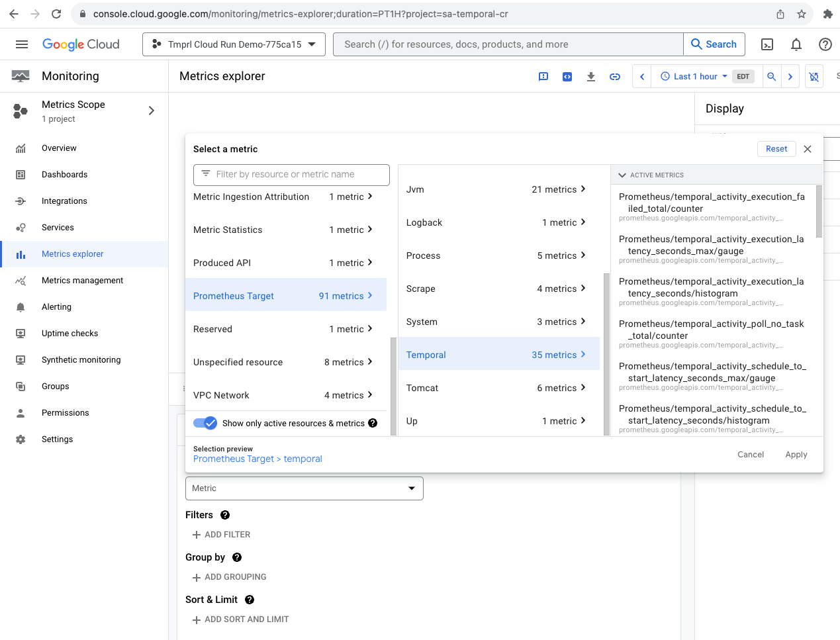Expand the Metric Statistics resource
Image resolution: width=840 pixels, height=640 pixels.
pyautogui.click(x=286, y=230)
